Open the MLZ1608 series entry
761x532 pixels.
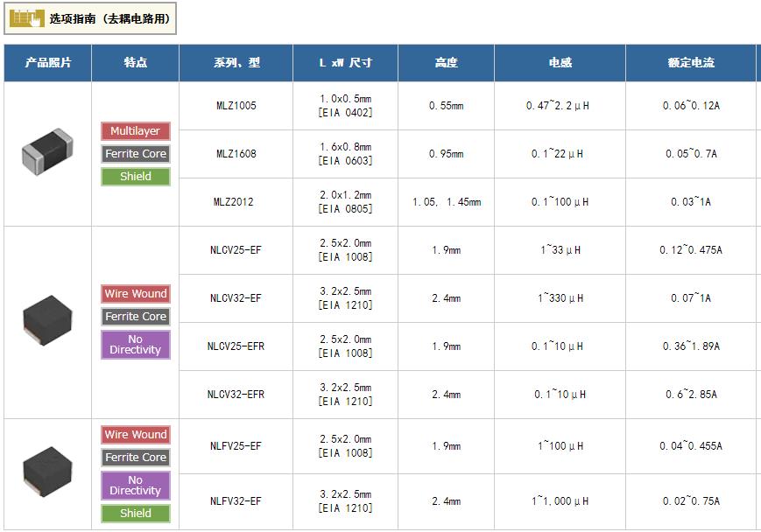[x=236, y=154]
